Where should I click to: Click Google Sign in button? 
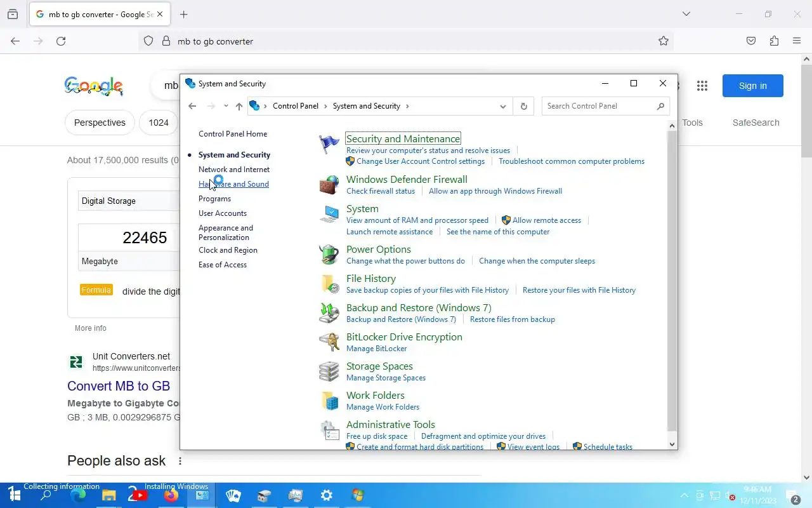753,86
